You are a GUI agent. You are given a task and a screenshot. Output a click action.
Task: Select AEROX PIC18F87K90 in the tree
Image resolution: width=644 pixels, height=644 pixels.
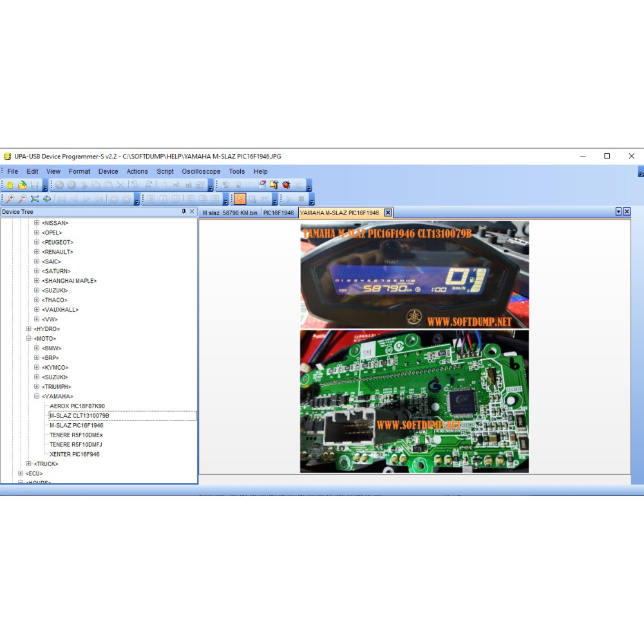(x=77, y=406)
